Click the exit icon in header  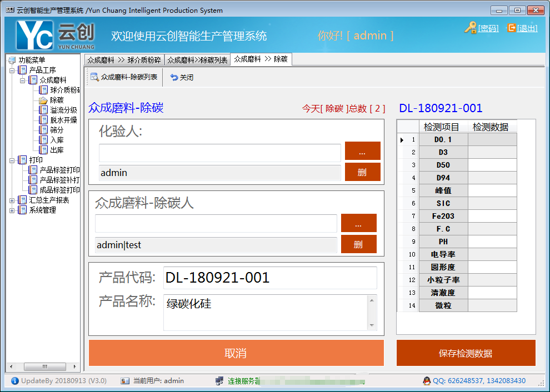point(511,27)
